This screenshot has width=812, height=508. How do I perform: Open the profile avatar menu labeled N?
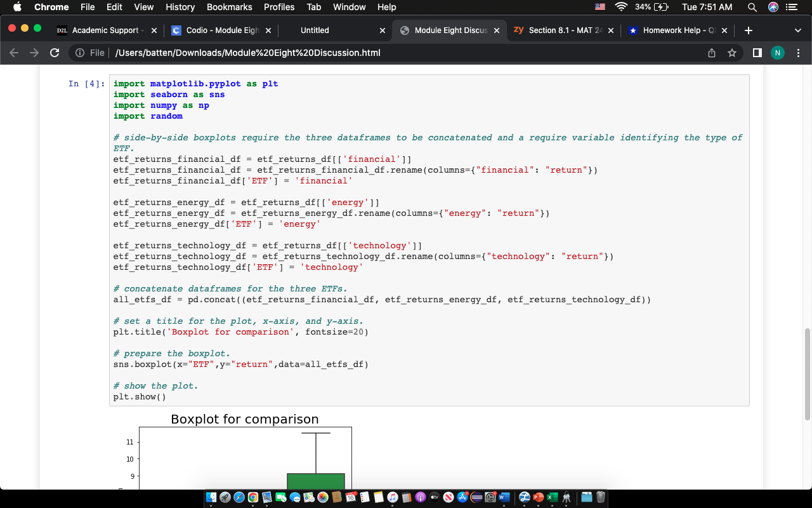(777, 53)
